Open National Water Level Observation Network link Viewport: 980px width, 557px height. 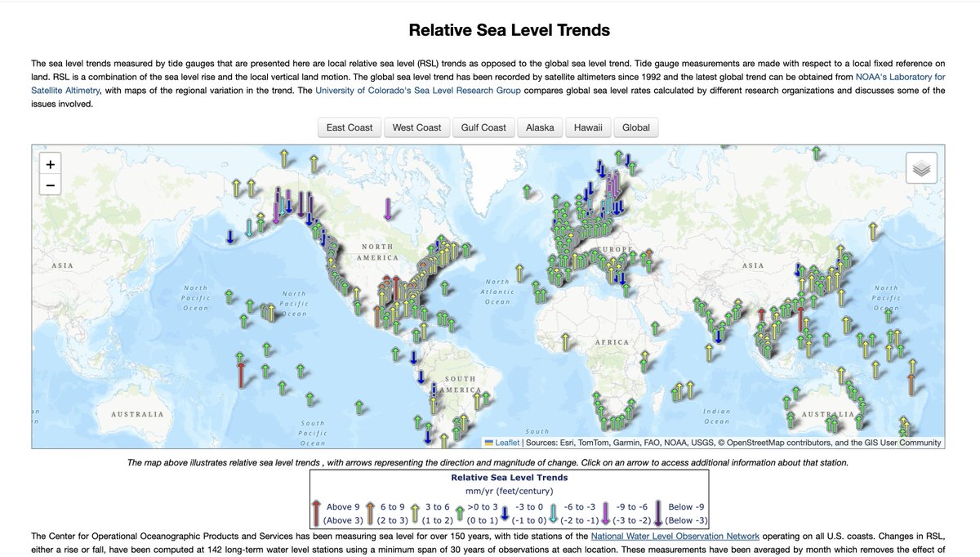point(675,537)
